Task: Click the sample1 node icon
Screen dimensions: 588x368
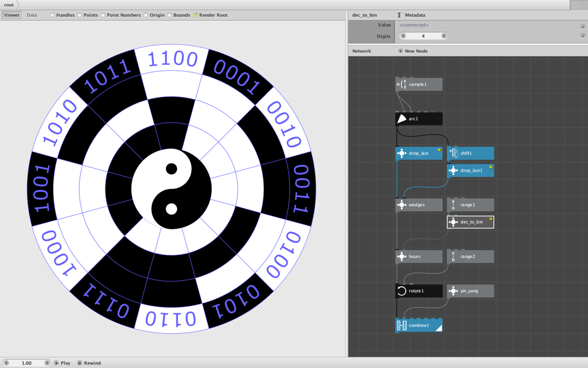Action: [x=402, y=84]
